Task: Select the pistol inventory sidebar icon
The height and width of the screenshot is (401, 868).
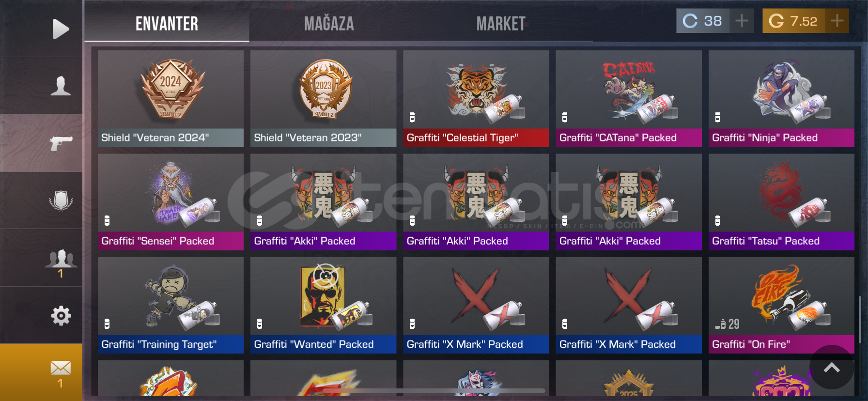Action: point(61,143)
